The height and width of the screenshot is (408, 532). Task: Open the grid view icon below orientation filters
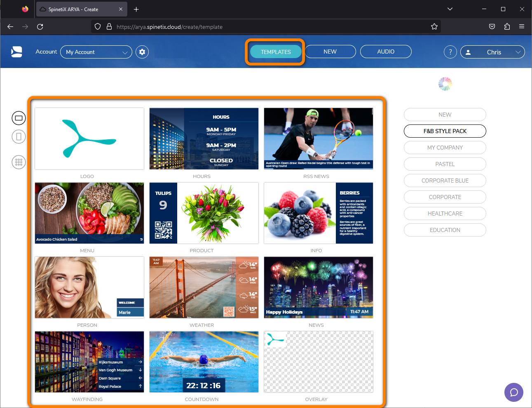click(19, 162)
